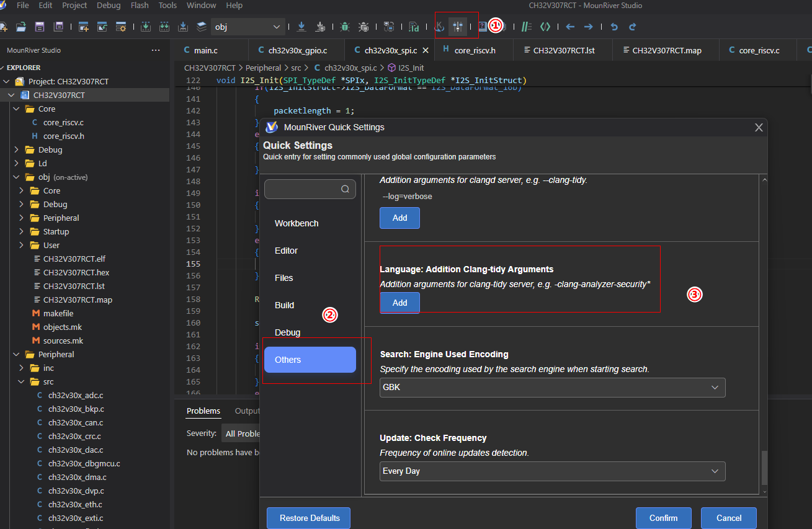Expand the User folder under obj
Viewport: 812px width, 529px height.
coord(22,245)
